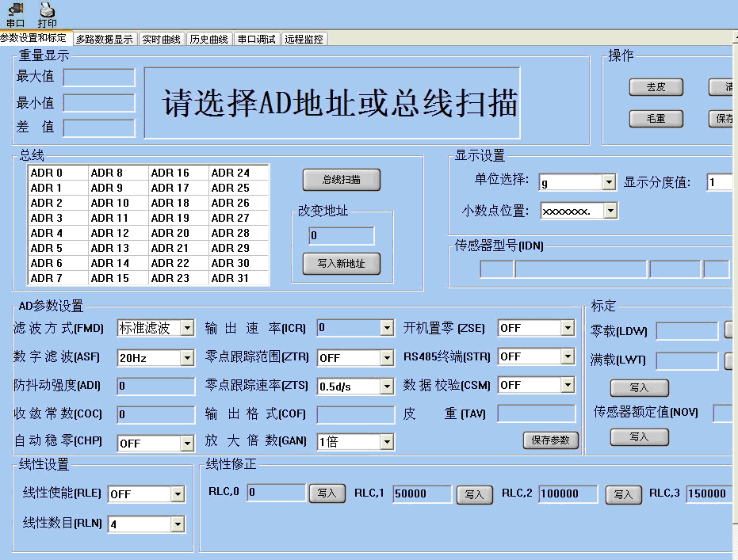Click the 写入新地址 button
The width and height of the screenshot is (738, 560).
coord(342,264)
